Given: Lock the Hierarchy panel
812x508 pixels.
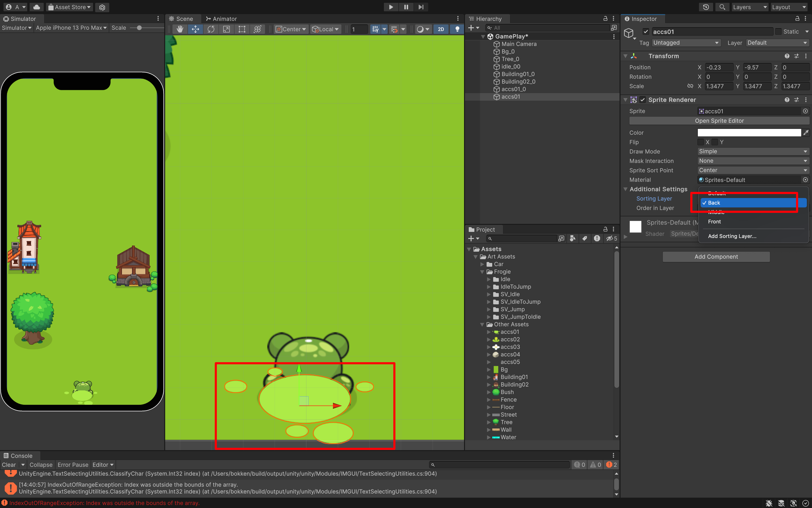Looking at the screenshot, I should coord(605,19).
